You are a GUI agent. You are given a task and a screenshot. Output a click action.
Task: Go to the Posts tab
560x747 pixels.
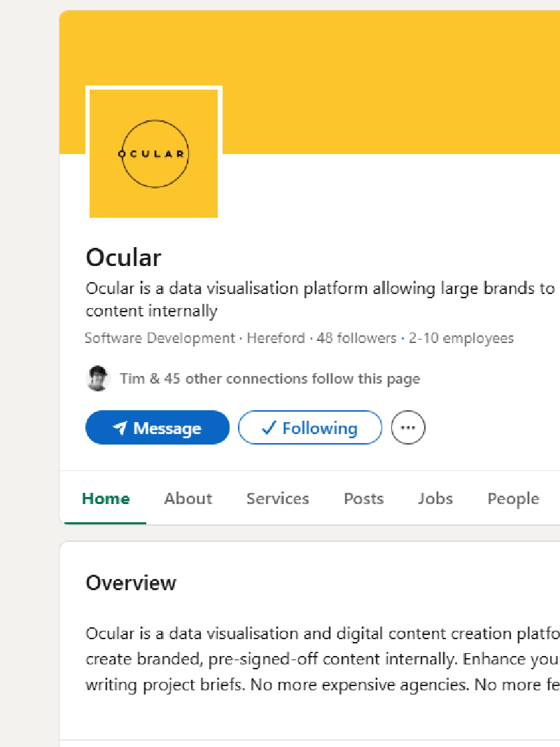[363, 498]
